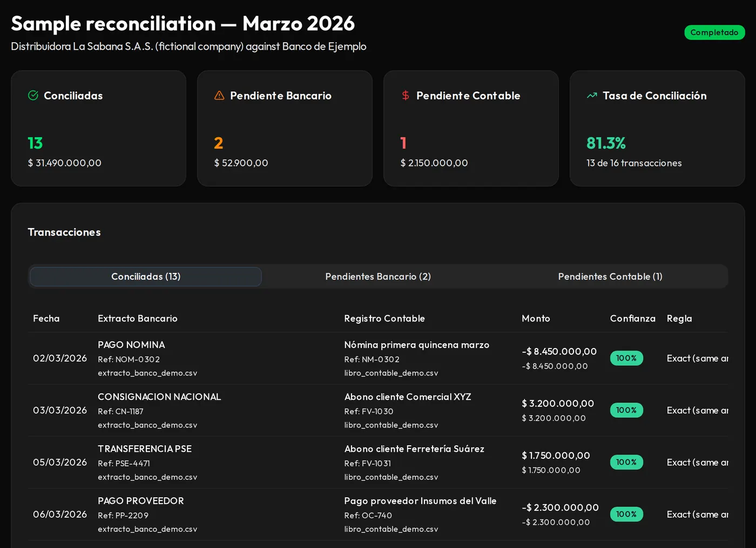Image resolution: width=756 pixels, height=548 pixels.
Task: Click the Pendiente Bancario warning triangle icon
Action: pyautogui.click(x=219, y=96)
